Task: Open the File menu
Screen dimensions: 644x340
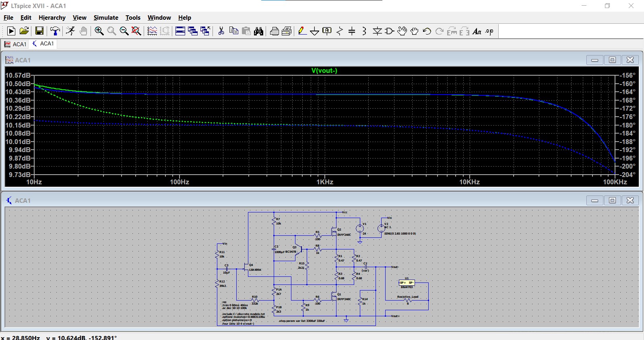Action: click(8, 18)
